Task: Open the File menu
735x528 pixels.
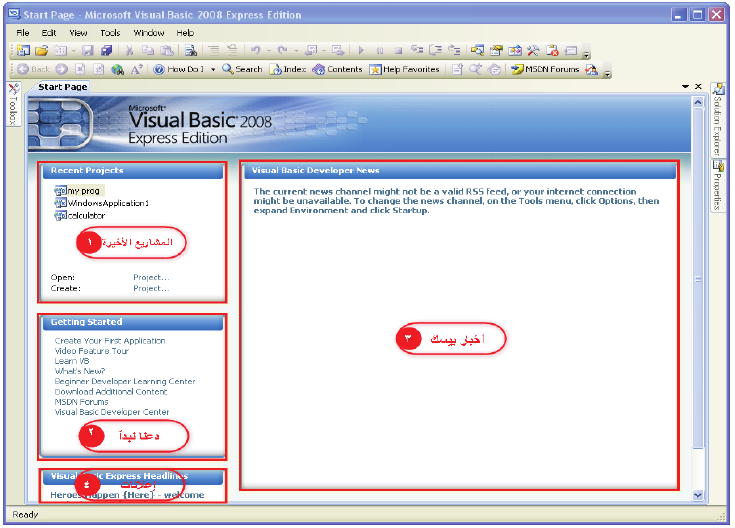Action: coord(22,33)
